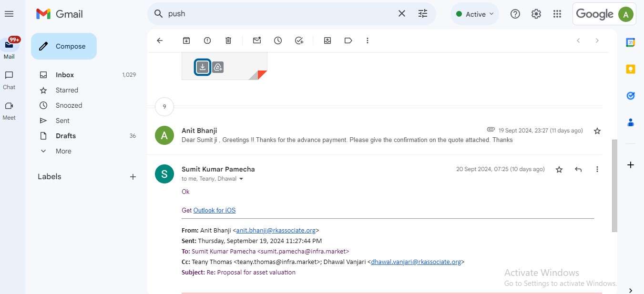644x294 pixels.
Task: Report this conversation as spam
Action: coord(207,41)
